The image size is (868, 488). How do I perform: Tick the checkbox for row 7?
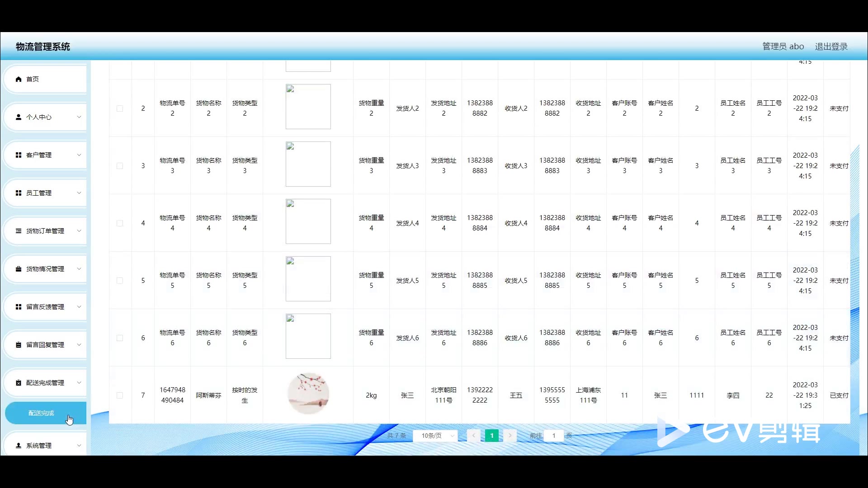(x=120, y=395)
